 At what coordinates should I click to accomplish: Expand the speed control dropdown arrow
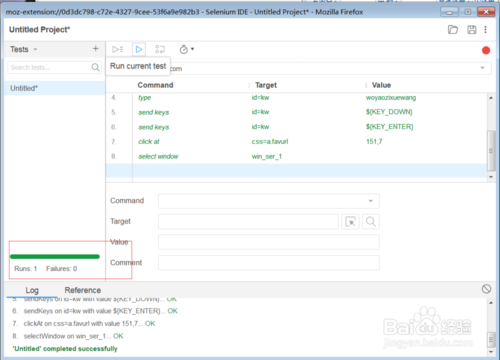tap(192, 49)
